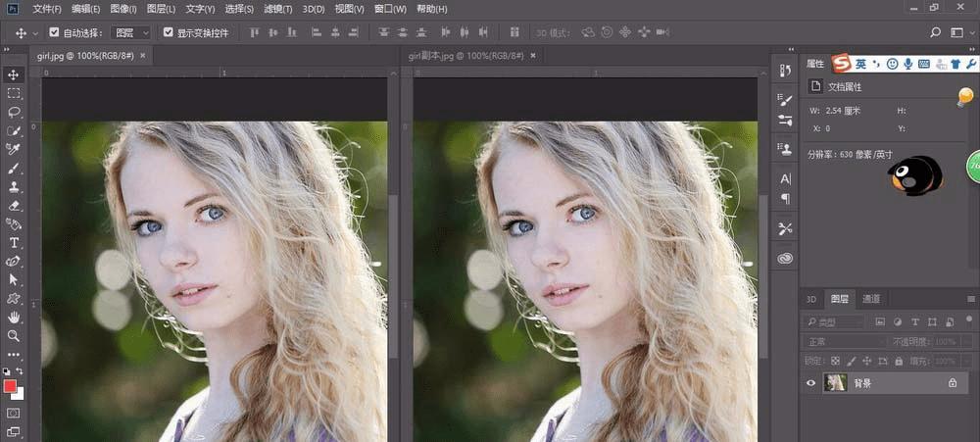Pick the Eyedropper tool

(x=14, y=149)
